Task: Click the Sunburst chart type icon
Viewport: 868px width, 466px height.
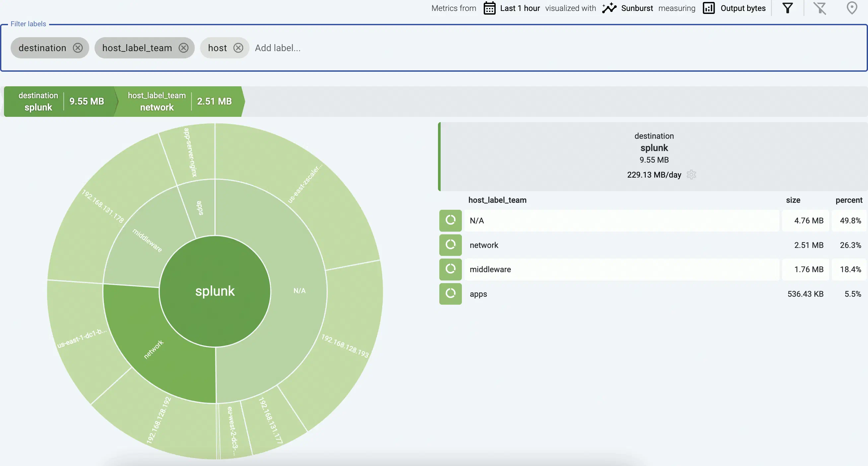Action: tap(609, 8)
